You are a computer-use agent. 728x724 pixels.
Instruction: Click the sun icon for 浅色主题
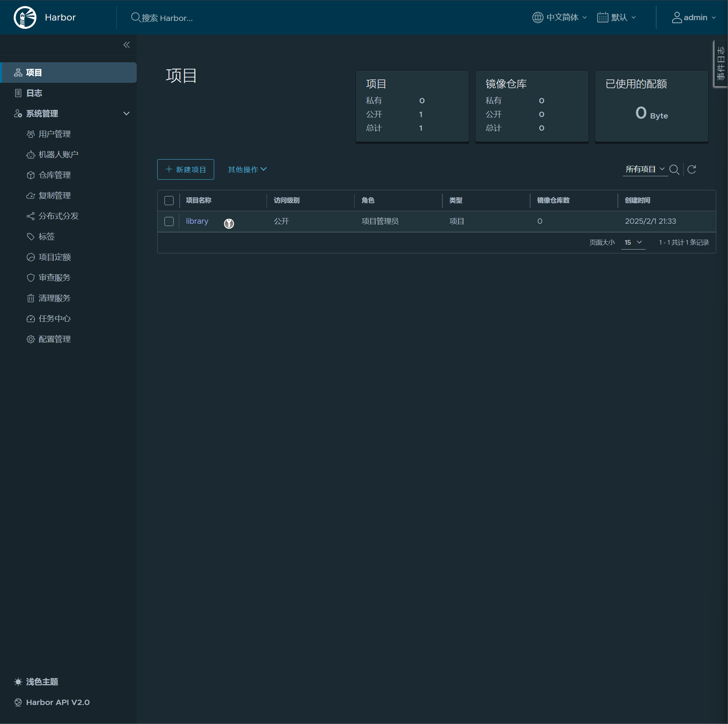(x=18, y=682)
